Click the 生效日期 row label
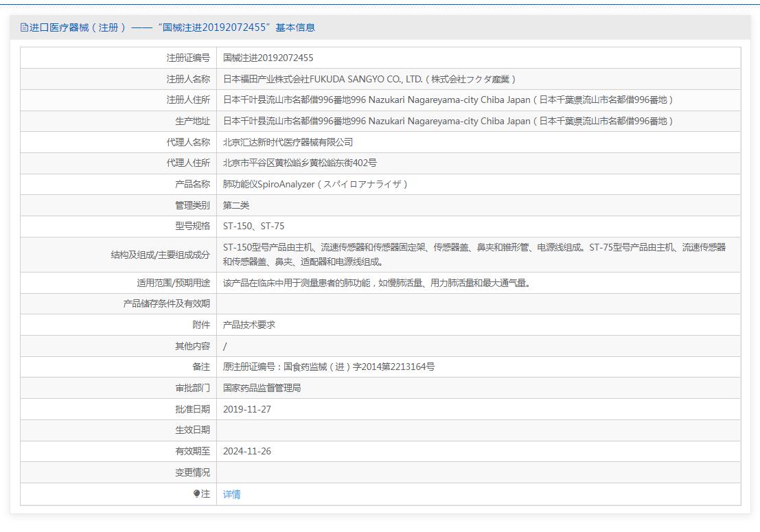This screenshot has width=760, height=532. pyautogui.click(x=192, y=430)
